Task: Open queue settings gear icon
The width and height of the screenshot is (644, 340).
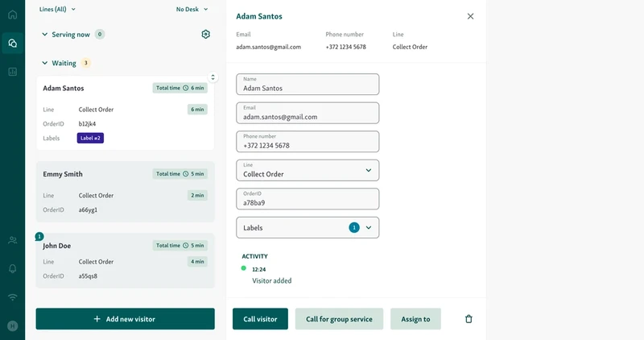Action: [206, 35]
